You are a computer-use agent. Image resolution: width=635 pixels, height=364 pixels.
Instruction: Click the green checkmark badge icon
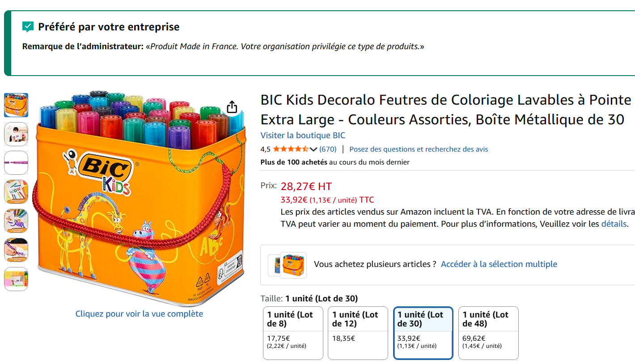(27, 27)
